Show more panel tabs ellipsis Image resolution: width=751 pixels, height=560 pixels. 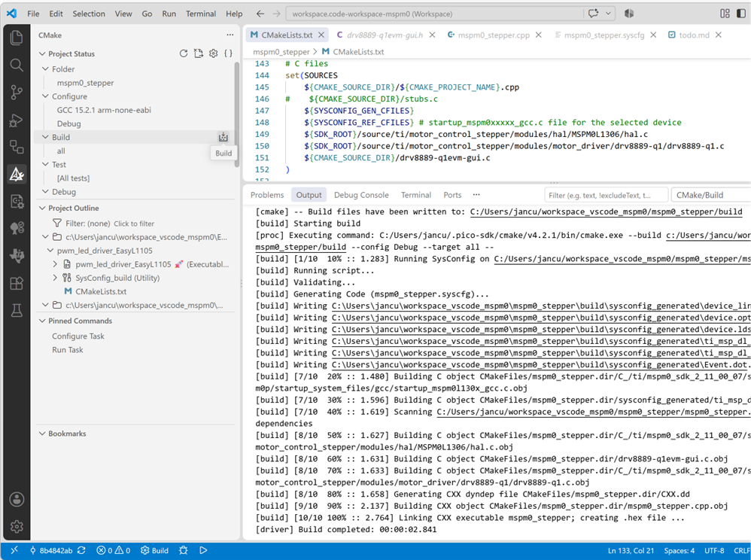476,194
